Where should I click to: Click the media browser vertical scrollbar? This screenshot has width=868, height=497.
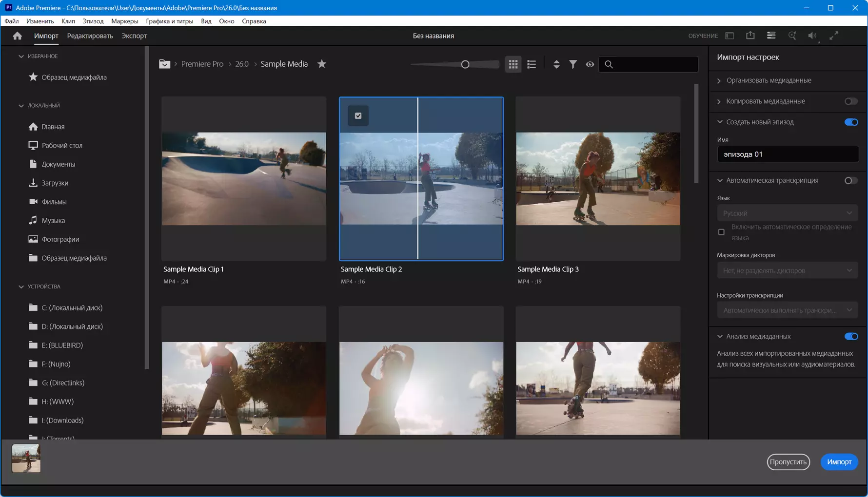(x=696, y=134)
